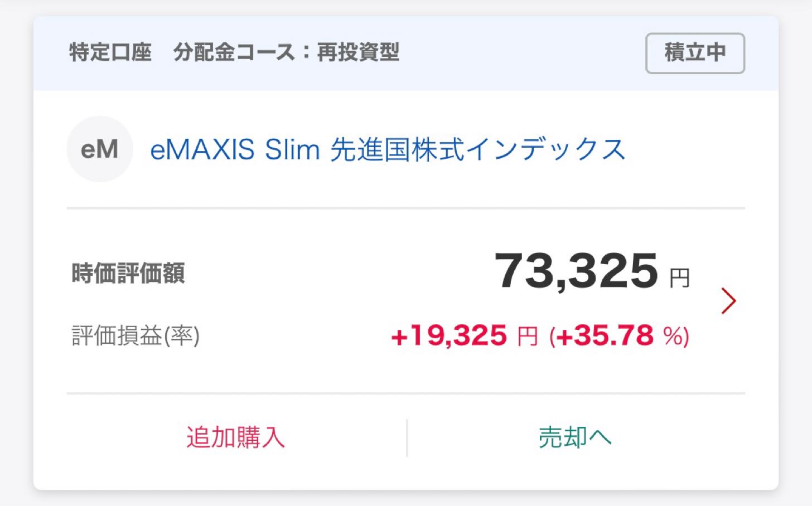
Task: Click the round eM fund icon
Action: coord(100,149)
